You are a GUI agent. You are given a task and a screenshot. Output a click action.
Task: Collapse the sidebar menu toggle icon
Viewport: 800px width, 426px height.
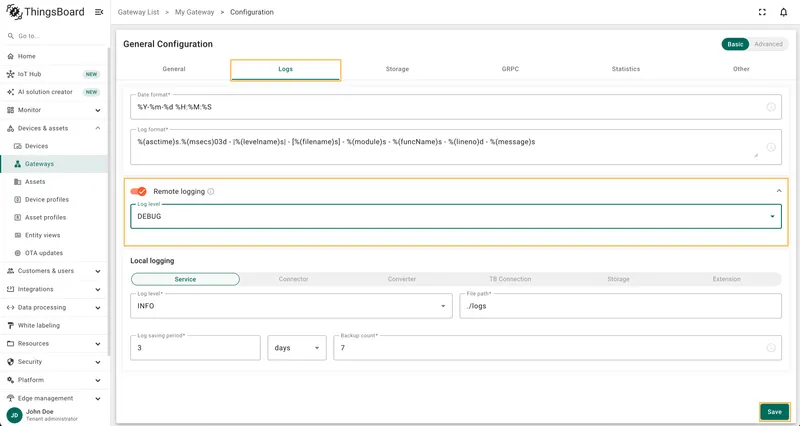coord(99,12)
